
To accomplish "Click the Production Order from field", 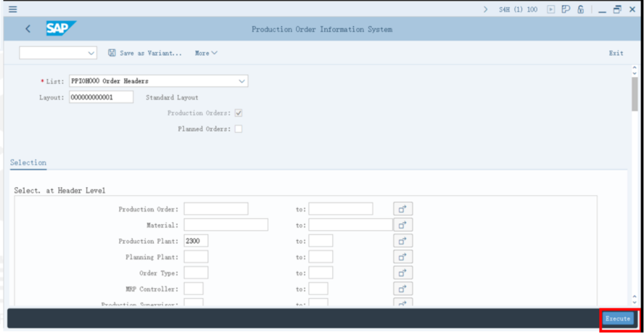I will click(216, 209).
